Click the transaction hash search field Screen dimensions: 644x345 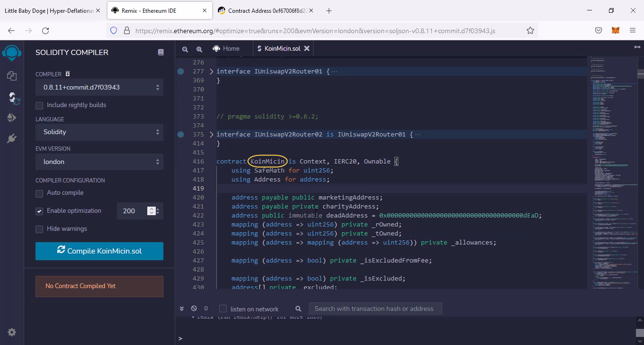pos(374,309)
